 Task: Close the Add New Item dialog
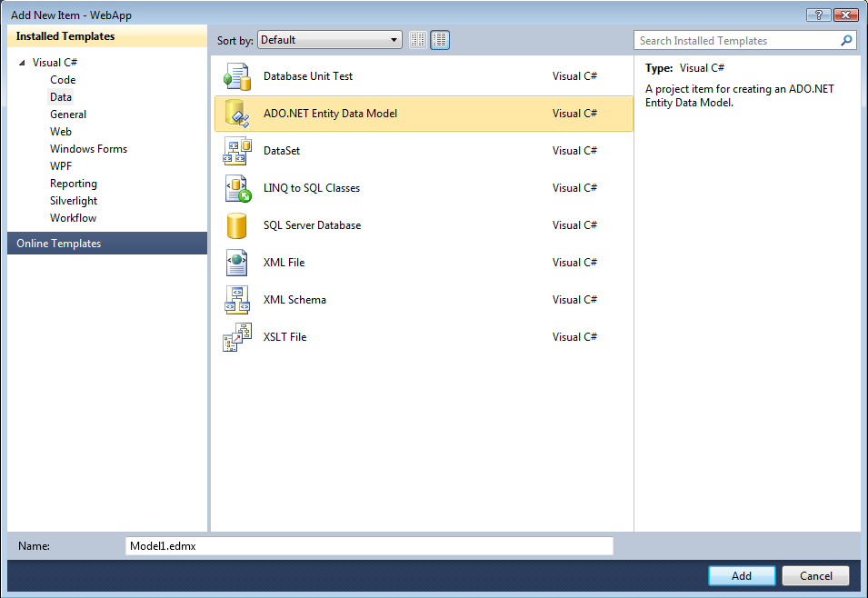pyautogui.click(x=846, y=15)
